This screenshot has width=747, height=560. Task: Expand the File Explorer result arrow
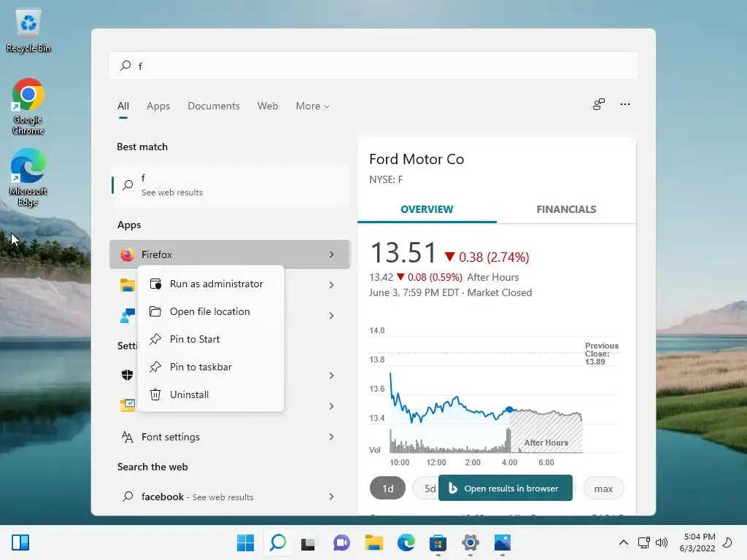pyautogui.click(x=332, y=285)
